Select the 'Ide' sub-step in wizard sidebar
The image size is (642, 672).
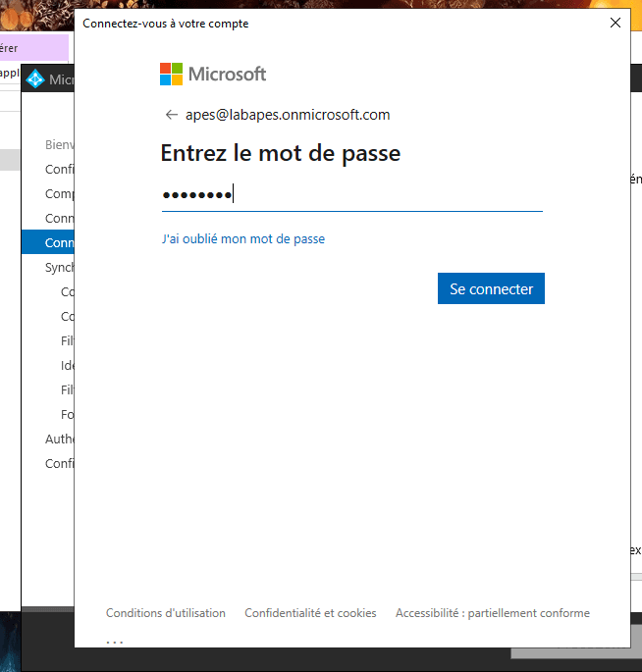click(x=67, y=365)
